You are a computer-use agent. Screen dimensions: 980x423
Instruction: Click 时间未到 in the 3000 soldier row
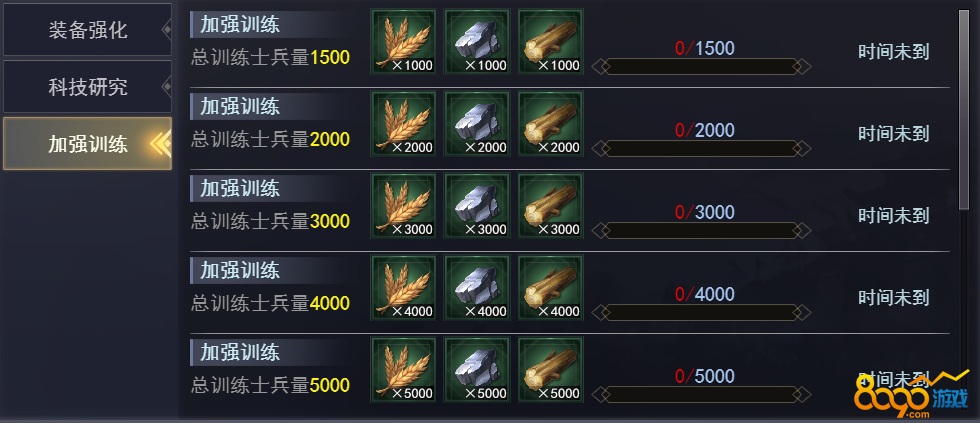[893, 216]
